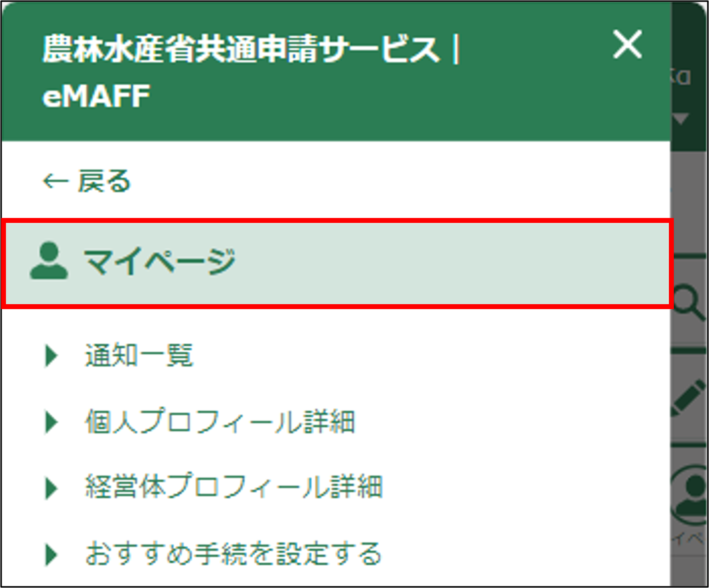The height and width of the screenshot is (588, 709).
Task: Click the dimmed circular user profile icon
Action: pos(691,492)
